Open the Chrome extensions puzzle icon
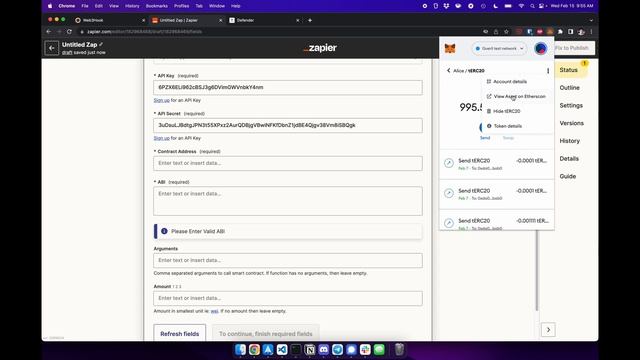 coord(560,31)
